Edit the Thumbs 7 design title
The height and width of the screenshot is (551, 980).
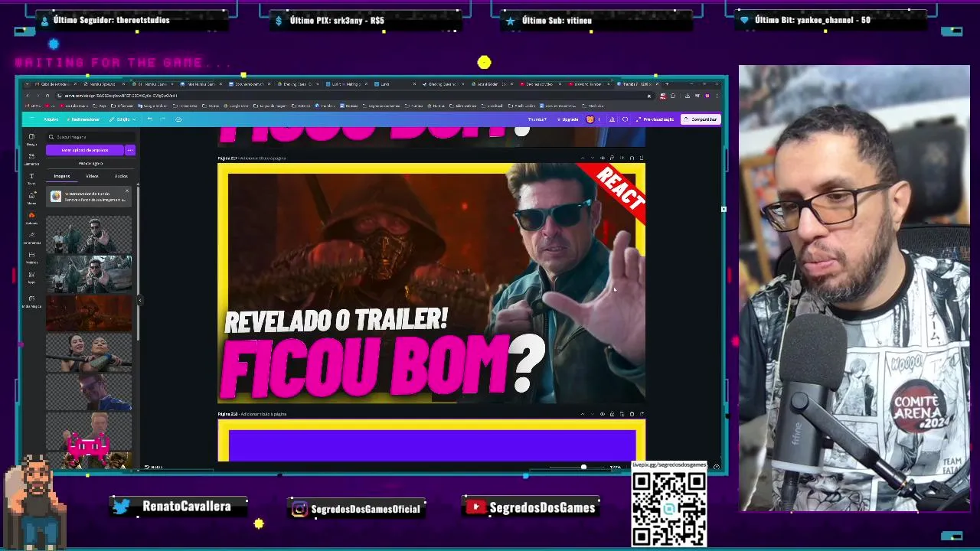(537, 119)
